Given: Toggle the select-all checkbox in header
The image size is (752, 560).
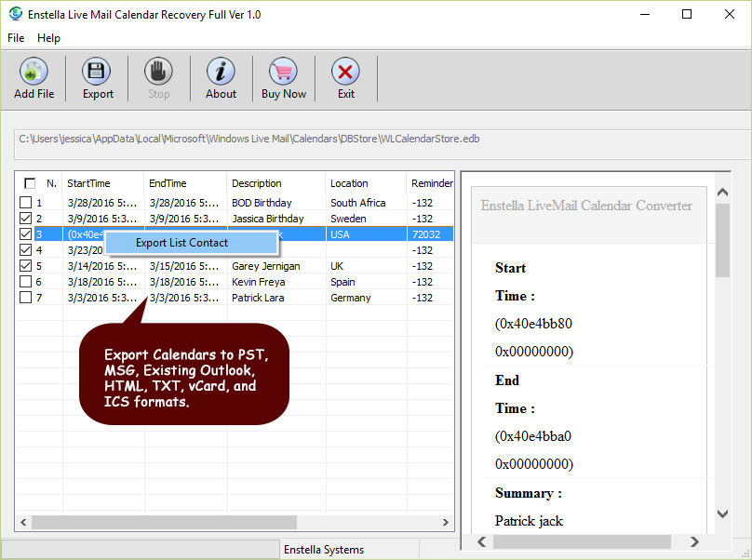Looking at the screenshot, I should click(30, 183).
